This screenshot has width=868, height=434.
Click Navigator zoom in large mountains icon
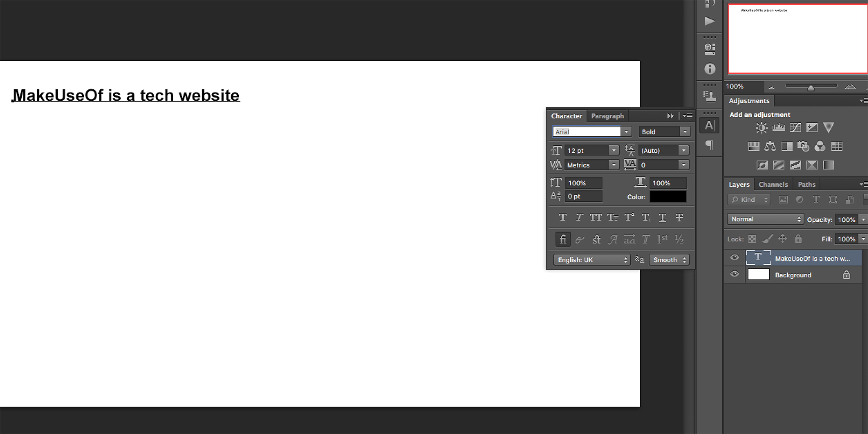pyautogui.click(x=850, y=87)
